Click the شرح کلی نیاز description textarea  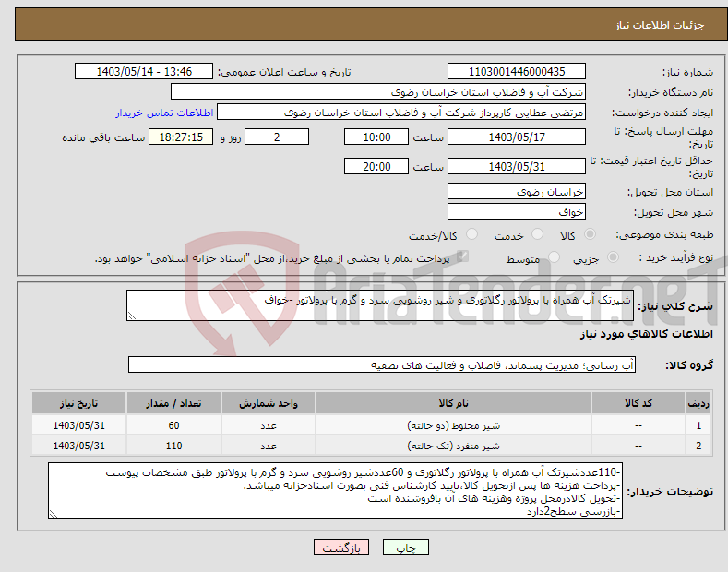pyautogui.click(x=380, y=305)
